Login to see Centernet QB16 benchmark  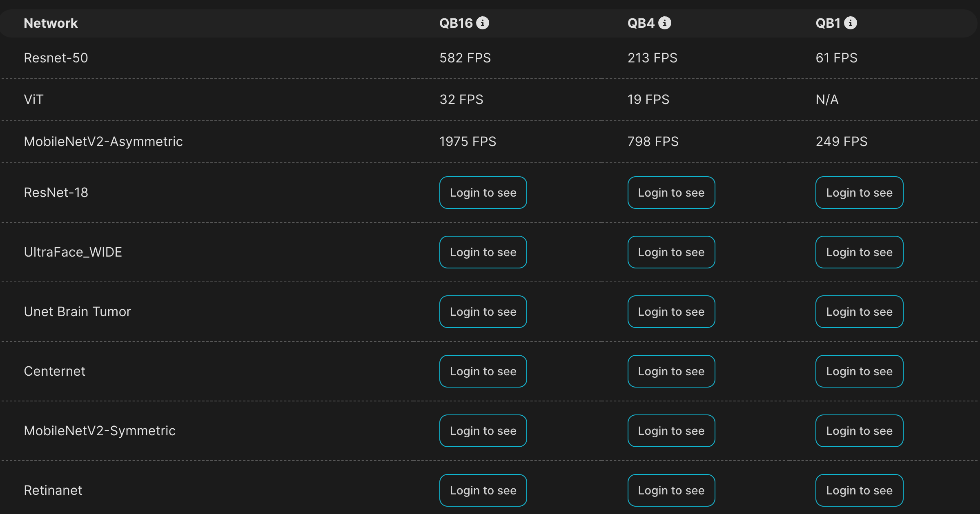point(483,371)
